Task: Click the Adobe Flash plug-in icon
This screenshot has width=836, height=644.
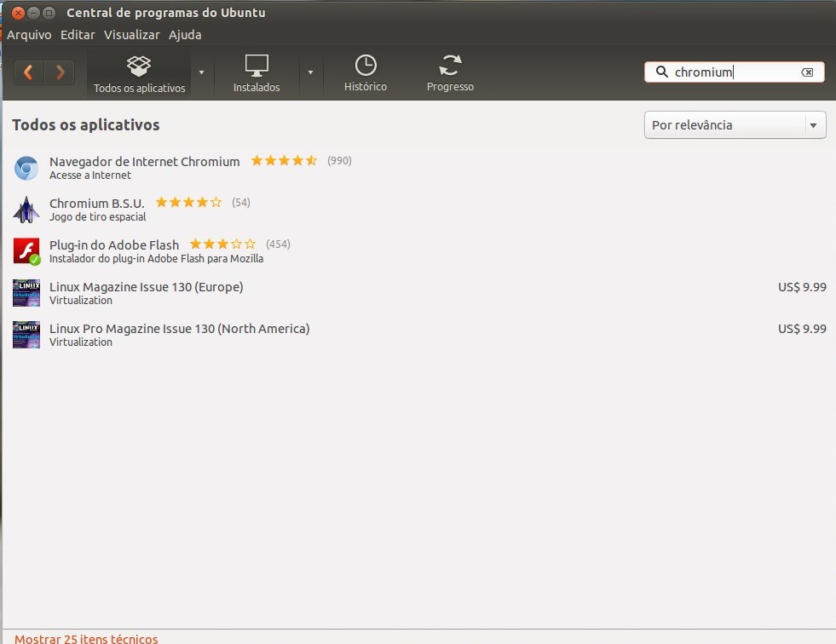Action: (26, 251)
